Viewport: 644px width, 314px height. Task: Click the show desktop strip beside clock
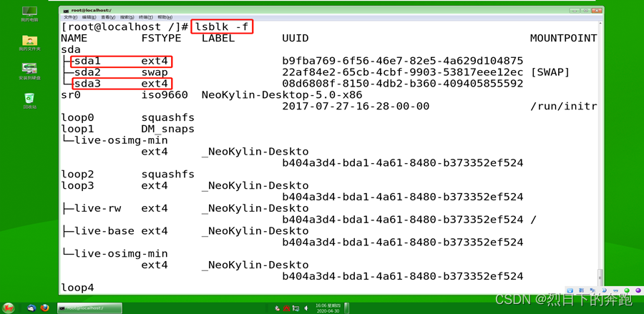click(x=347, y=308)
